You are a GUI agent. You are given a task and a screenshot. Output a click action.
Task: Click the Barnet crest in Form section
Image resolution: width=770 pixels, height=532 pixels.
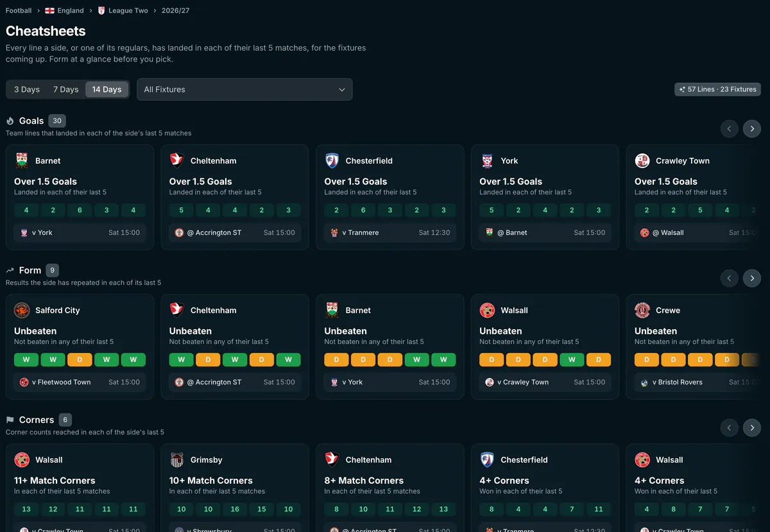pos(332,310)
